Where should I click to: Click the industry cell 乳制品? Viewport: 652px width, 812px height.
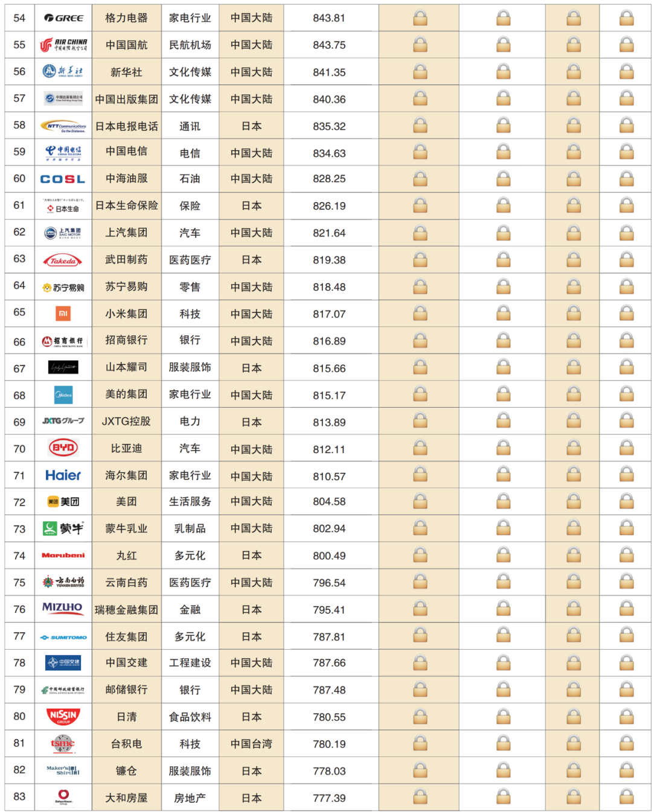[190, 528]
